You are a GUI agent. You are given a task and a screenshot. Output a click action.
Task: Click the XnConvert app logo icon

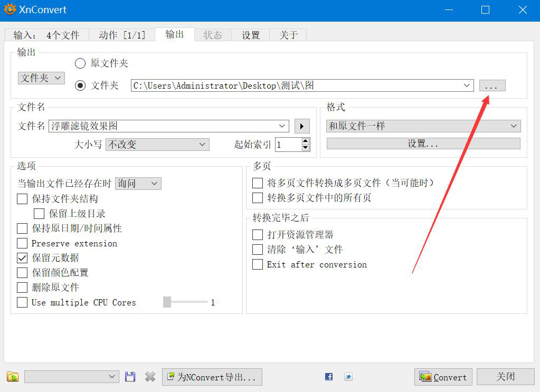[x=10, y=9]
